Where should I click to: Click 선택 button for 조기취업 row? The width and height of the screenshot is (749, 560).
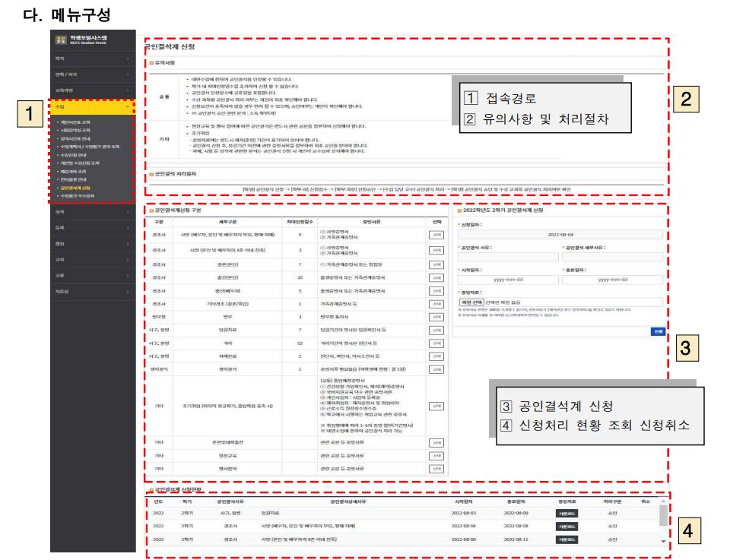[x=436, y=405]
